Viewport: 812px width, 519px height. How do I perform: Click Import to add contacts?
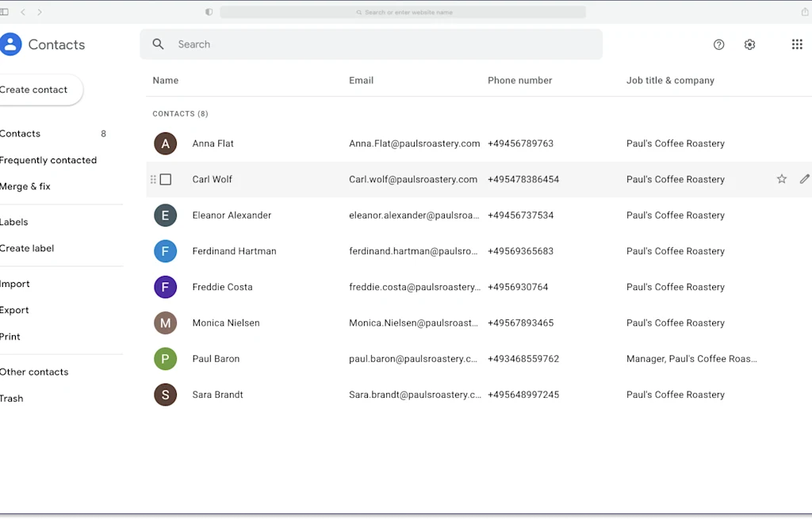[15, 283]
